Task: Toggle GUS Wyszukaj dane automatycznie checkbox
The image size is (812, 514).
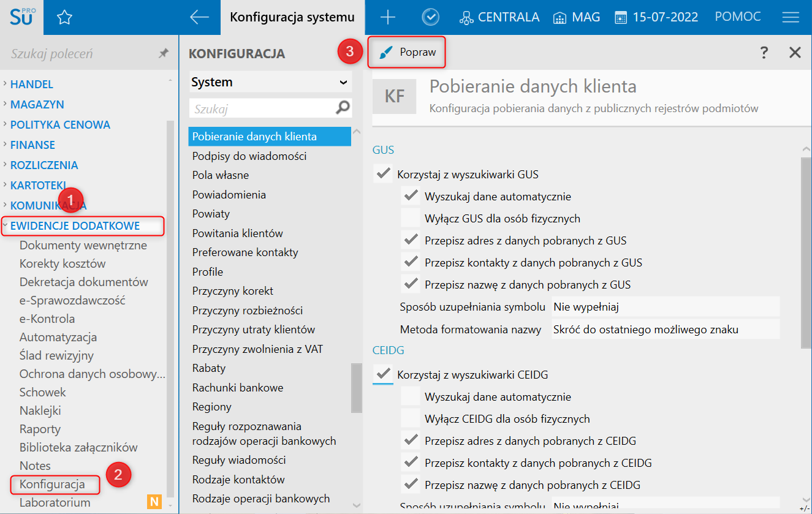Action: [x=410, y=196]
